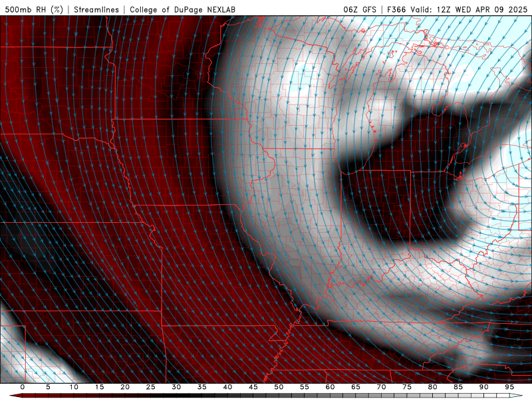Click the "30" colorbar scale label

point(176,387)
